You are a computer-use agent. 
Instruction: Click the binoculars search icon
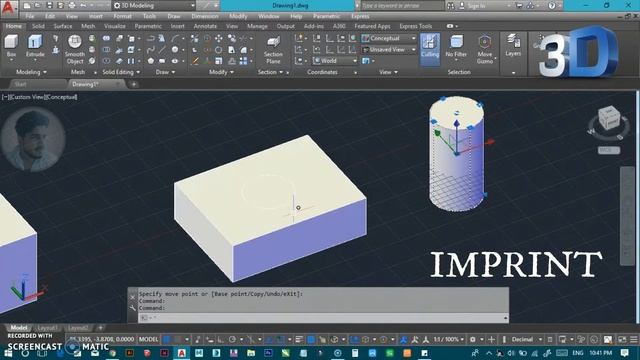(x=451, y=6)
